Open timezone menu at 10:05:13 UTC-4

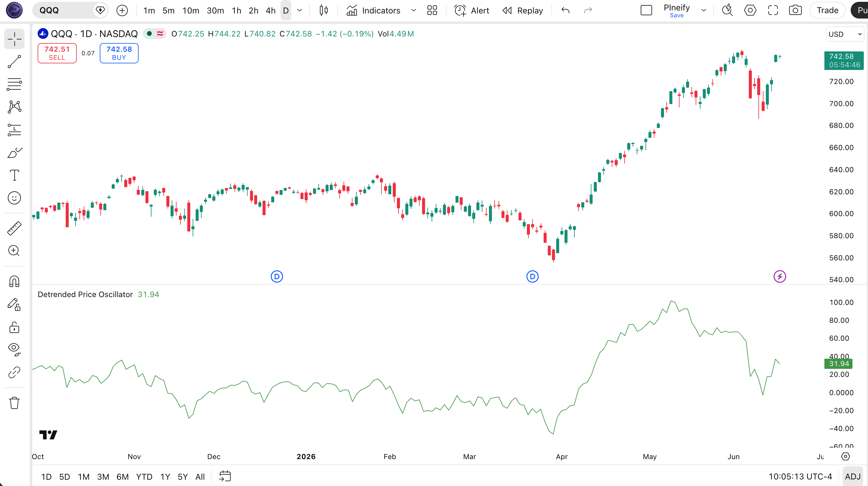click(x=800, y=476)
